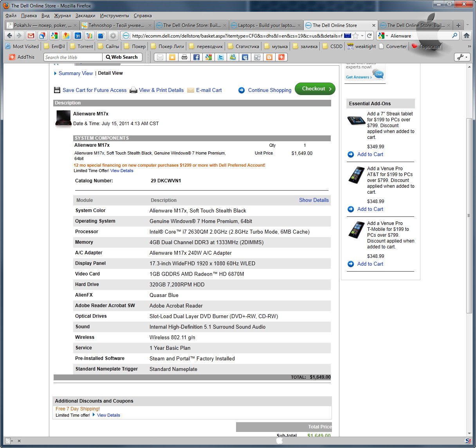Reload the page with the refresh icon
This screenshot has height=448, width=476.
pyautogui.click(x=370, y=36)
